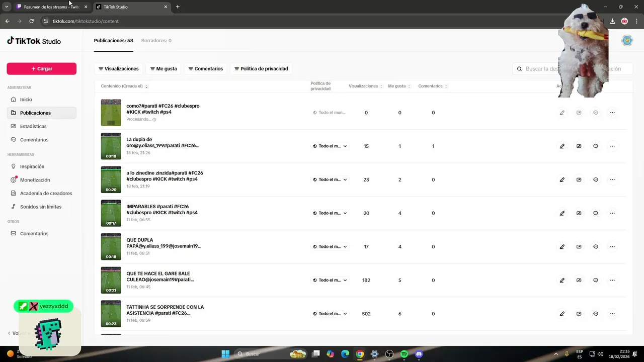The width and height of the screenshot is (644, 362).
Task: Select the Publicaciones: 58 tab
Action: pyautogui.click(x=113, y=41)
